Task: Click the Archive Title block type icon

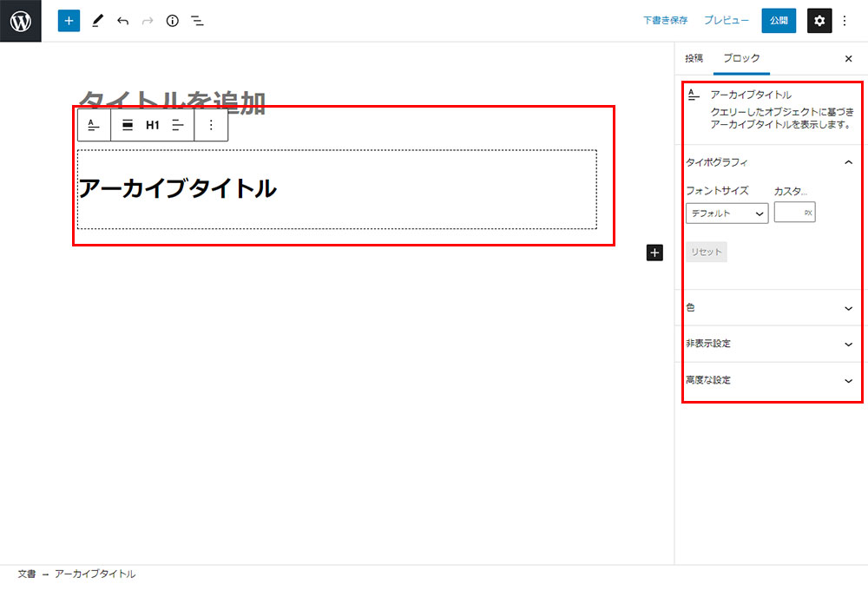Action: 95,125
